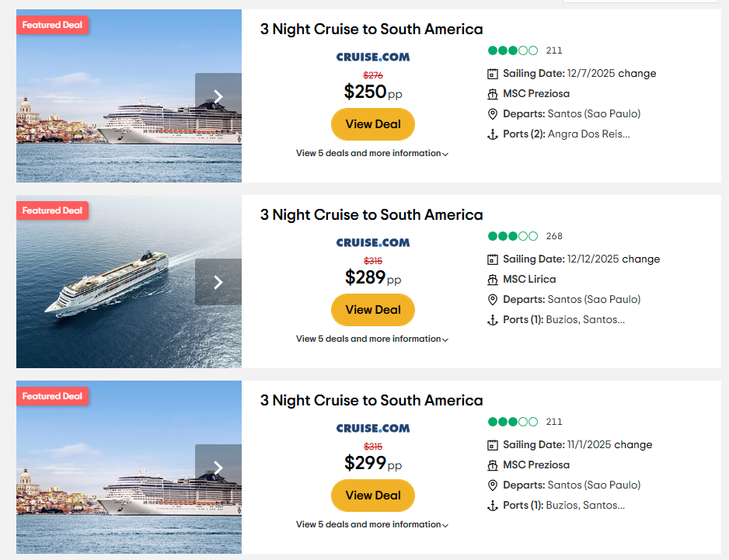
Task: Click next-image arrow on $250 cruise photo
Action: pyautogui.click(x=218, y=96)
